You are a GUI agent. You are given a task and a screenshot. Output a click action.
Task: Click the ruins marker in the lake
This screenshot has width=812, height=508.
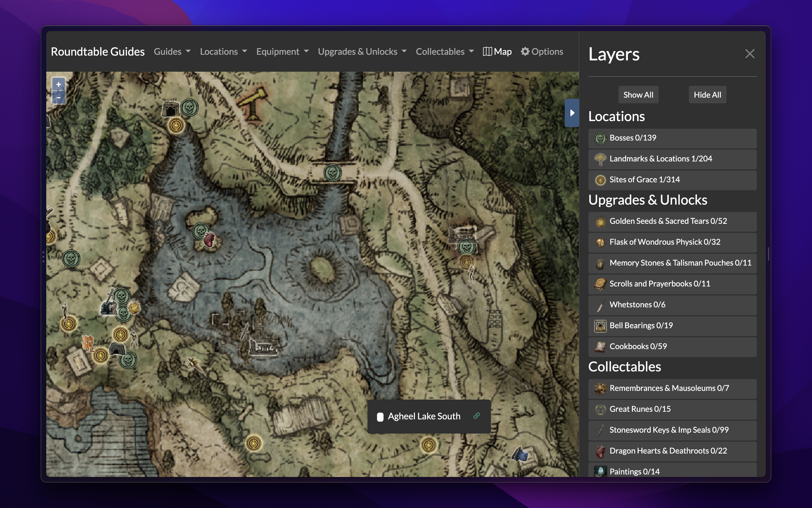coord(263,347)
